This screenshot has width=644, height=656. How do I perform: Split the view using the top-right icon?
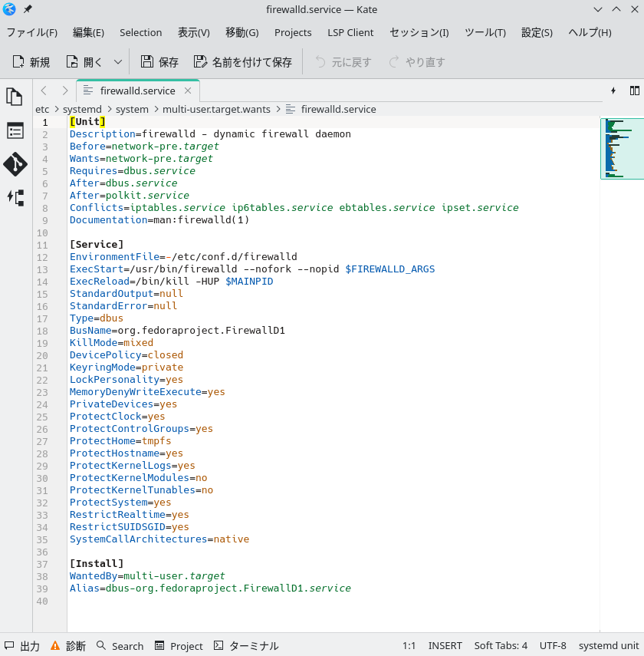pos(634,91)
